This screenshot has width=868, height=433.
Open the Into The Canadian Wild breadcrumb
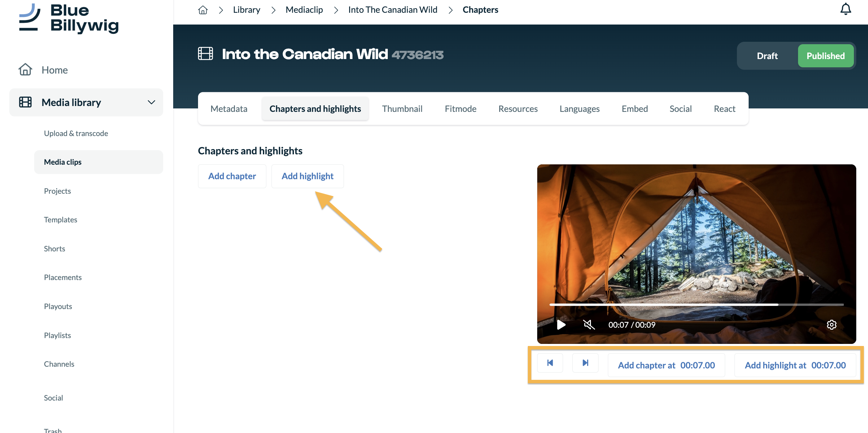pyautogui.click(x=393, y=10)
